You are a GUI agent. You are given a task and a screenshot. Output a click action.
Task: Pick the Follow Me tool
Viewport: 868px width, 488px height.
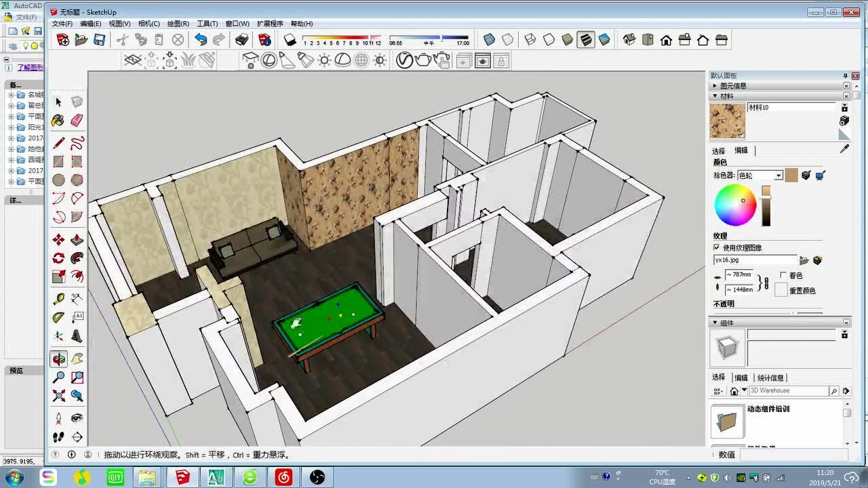(77, 258)
